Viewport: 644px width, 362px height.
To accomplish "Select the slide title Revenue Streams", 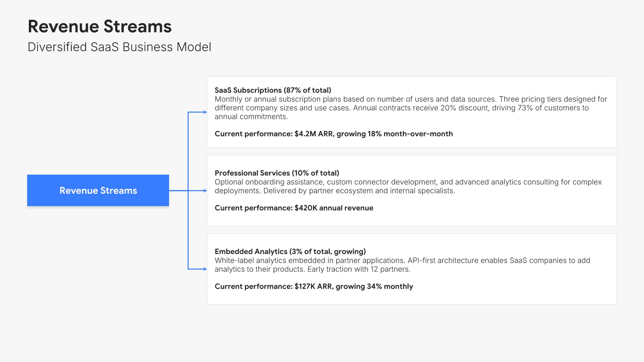I will [100, 26].
